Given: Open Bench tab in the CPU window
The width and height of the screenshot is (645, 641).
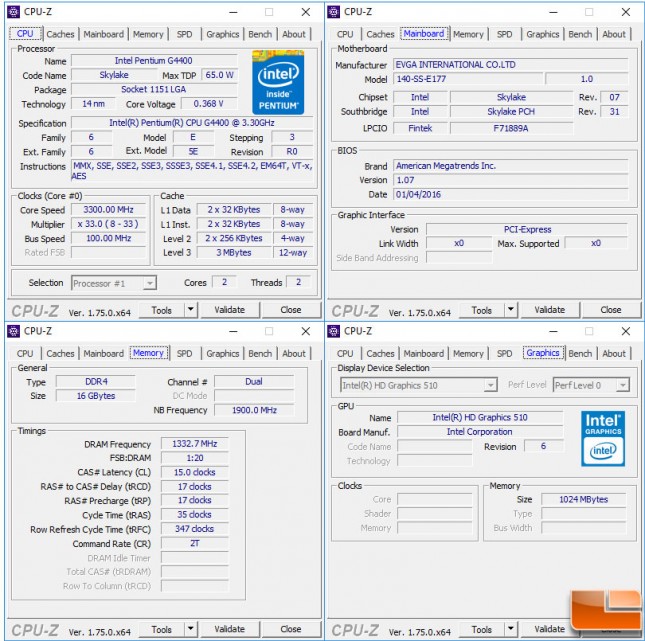Looking at the screenshot, I should [x=260, y=34].
